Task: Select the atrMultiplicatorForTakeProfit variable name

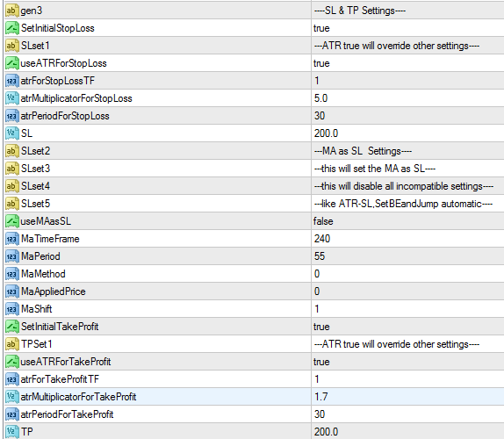Action: [x=78, y=397]
